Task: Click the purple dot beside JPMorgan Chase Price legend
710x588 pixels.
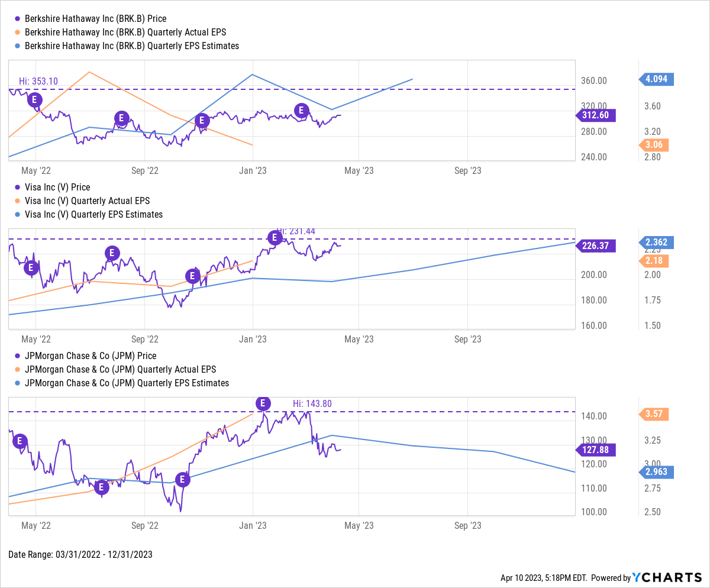Action: click(17, 356)
